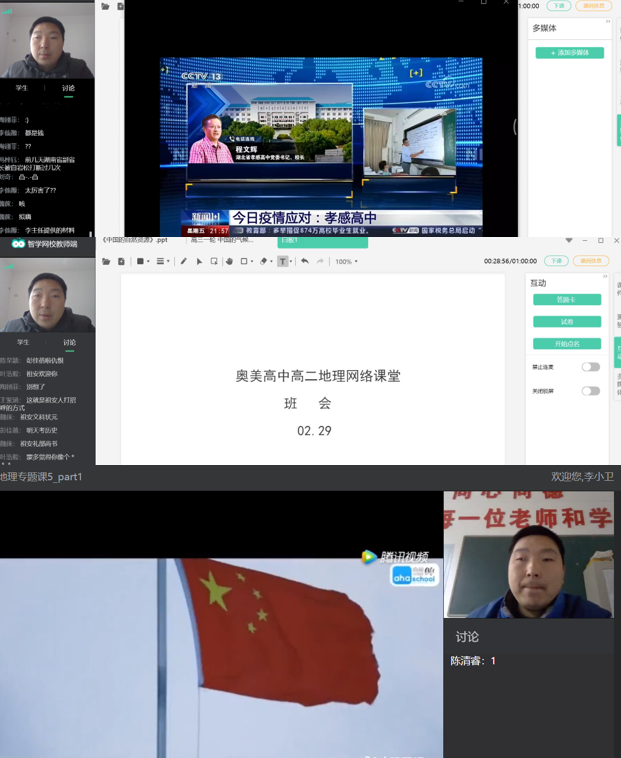Click 下课 button in top window
Image resolution: width=621 pixels, height=758 pixels.
point(559,6)
